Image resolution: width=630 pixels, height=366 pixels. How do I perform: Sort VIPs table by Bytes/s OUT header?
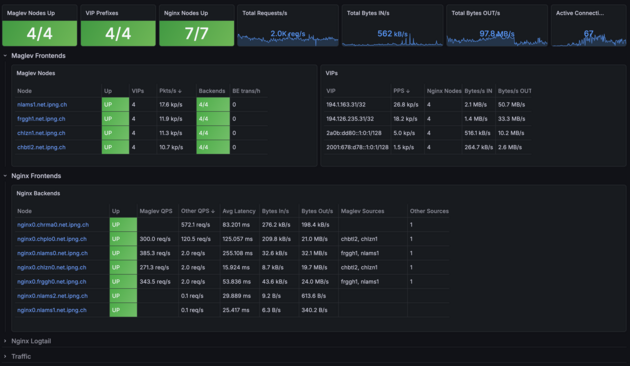pos(514,91)
